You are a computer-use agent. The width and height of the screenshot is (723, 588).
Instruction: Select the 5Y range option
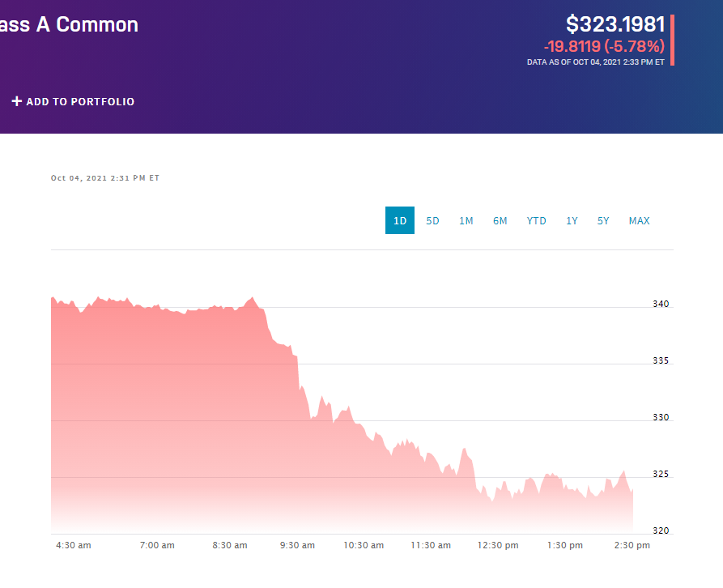603,221
